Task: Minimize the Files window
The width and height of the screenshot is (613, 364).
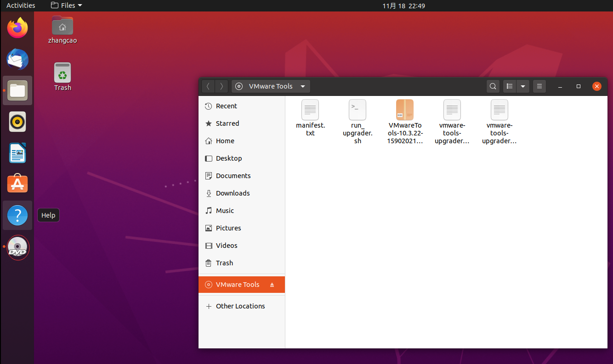Action: coord(560,86)
